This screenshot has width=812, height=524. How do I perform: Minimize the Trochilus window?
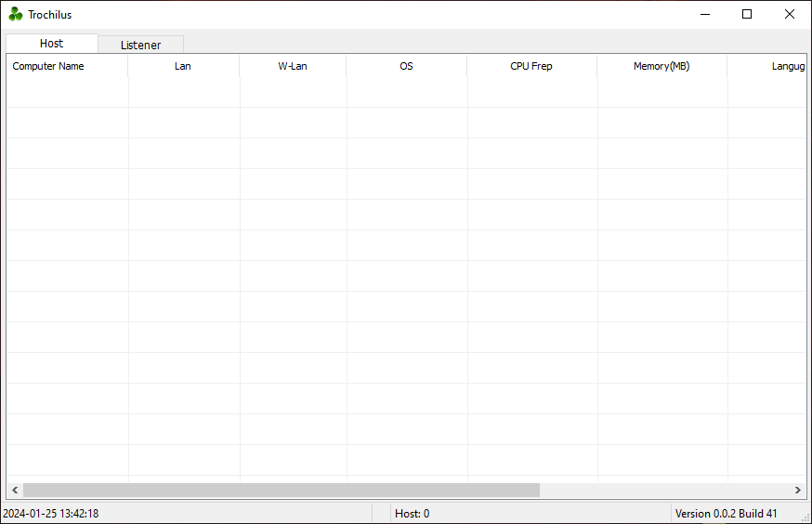click(x=705, y=14)
